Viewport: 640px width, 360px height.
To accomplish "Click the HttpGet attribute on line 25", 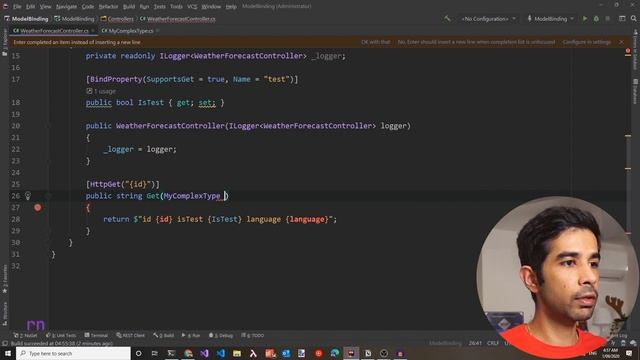I will 105,184.
